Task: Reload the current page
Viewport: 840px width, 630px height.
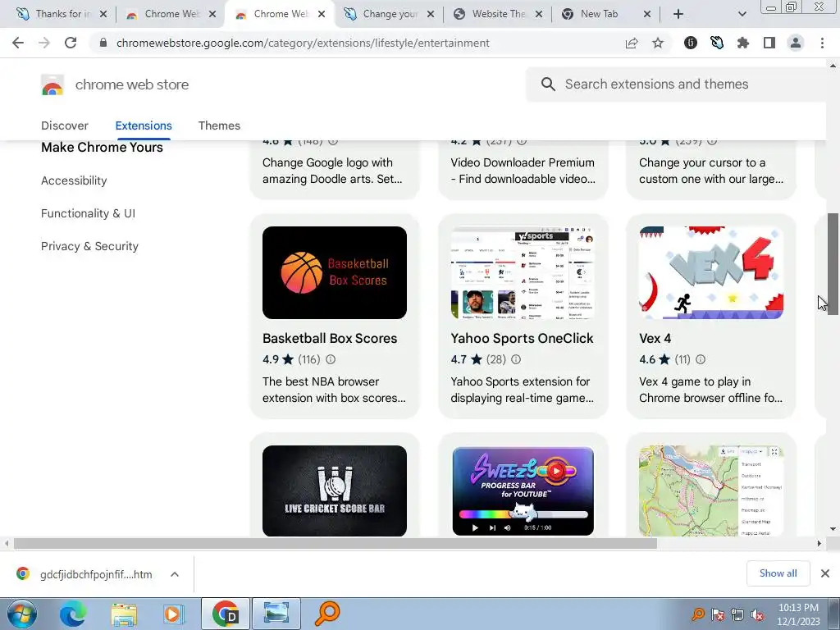Action: click(71, 43)
